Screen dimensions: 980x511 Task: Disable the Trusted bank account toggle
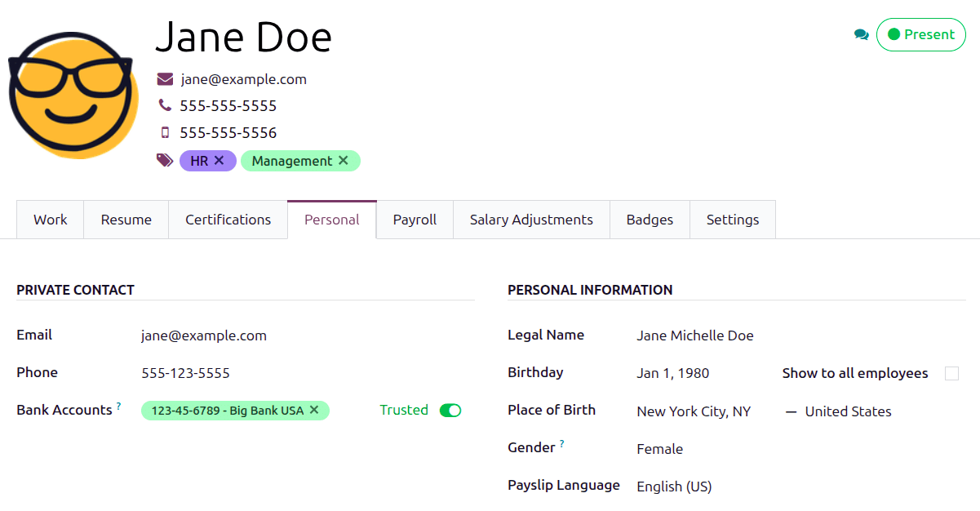coord(451,411)
